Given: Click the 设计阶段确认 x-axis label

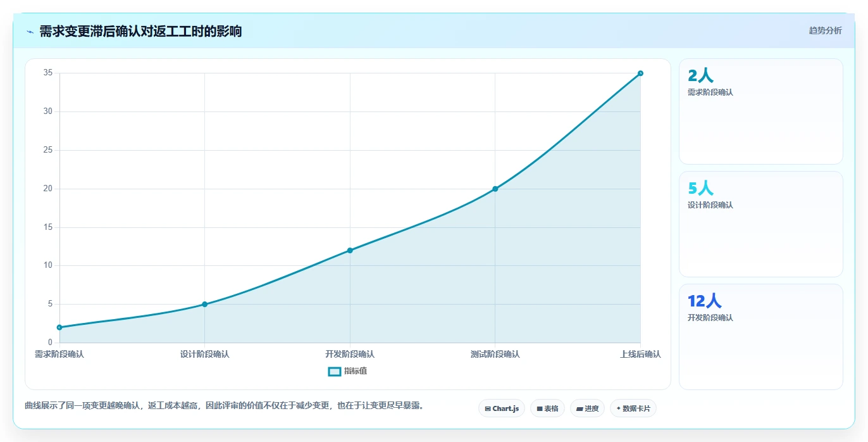Looking at the screenshot, I should click(204, 355).
